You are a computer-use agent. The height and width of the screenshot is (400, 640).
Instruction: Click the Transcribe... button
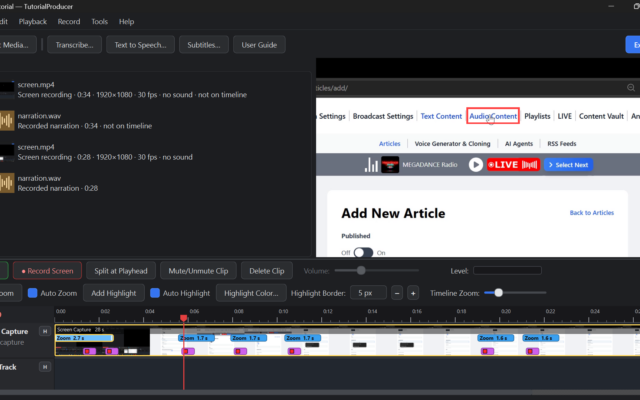[74, 45]
